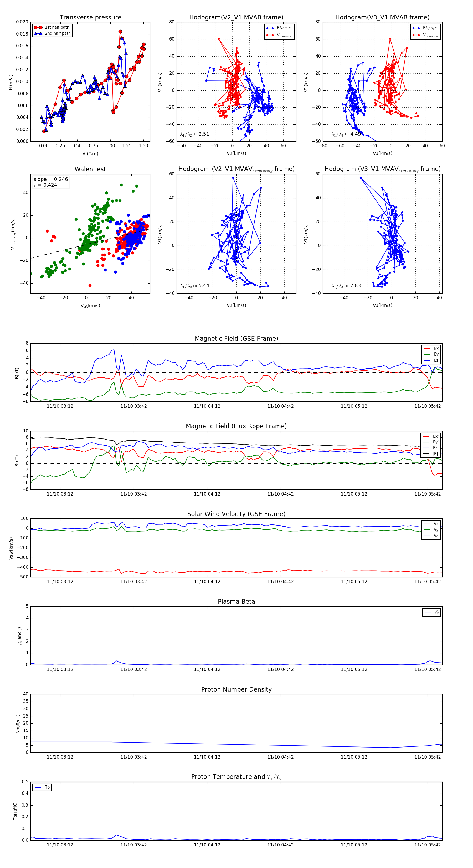
Task: Click "11/10 05:42" tick under Proton Temperature plot
Action: pyautogui.click(x=428, y=845)
